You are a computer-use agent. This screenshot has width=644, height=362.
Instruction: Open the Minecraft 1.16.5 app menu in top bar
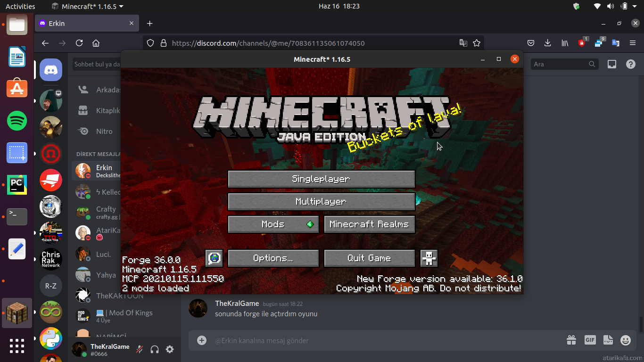(x=87, y=6)
